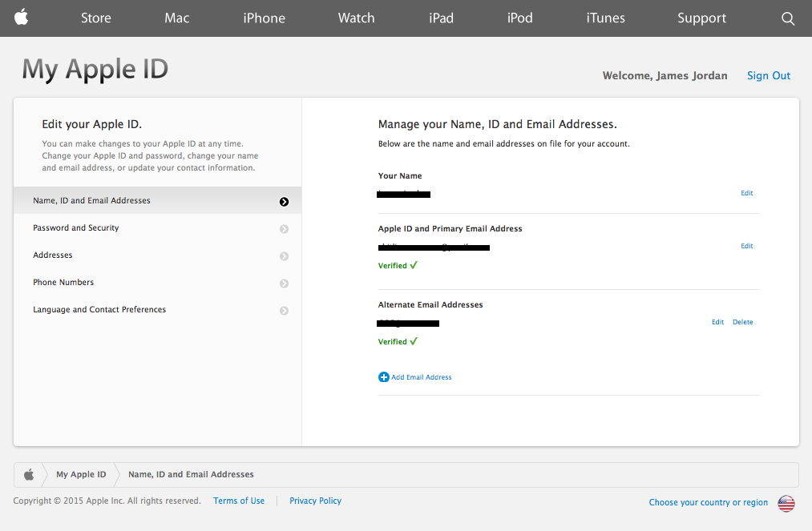Sign Out of the account
This screenshot has height=531, width=812.
click(x=769, y=75)
